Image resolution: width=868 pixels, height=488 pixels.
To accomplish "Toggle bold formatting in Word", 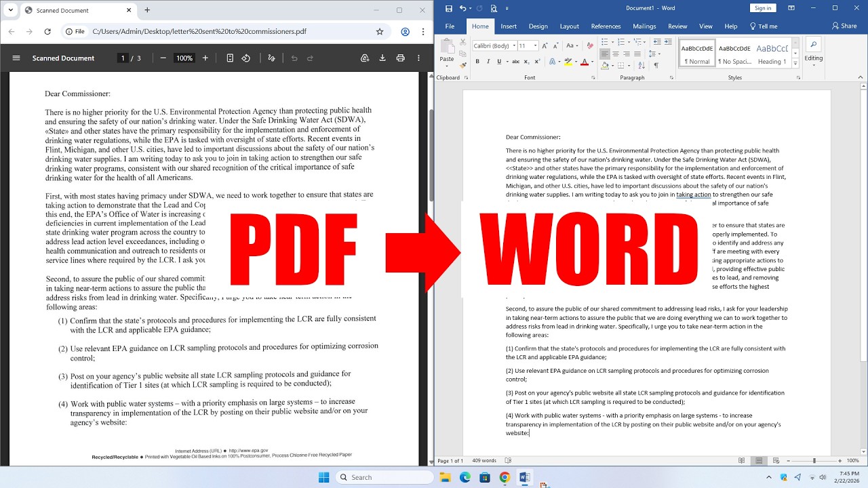I will coord(477,62).
